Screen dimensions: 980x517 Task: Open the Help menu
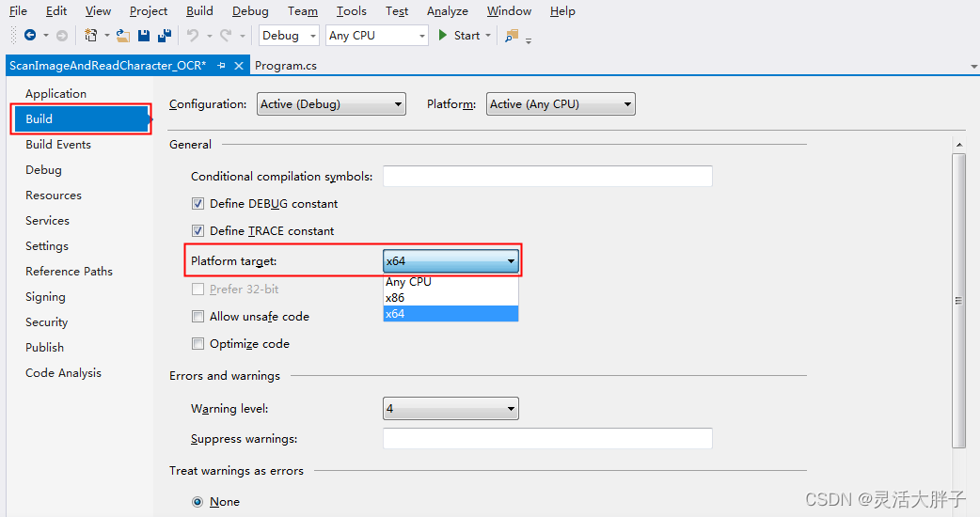click(562, 11)
